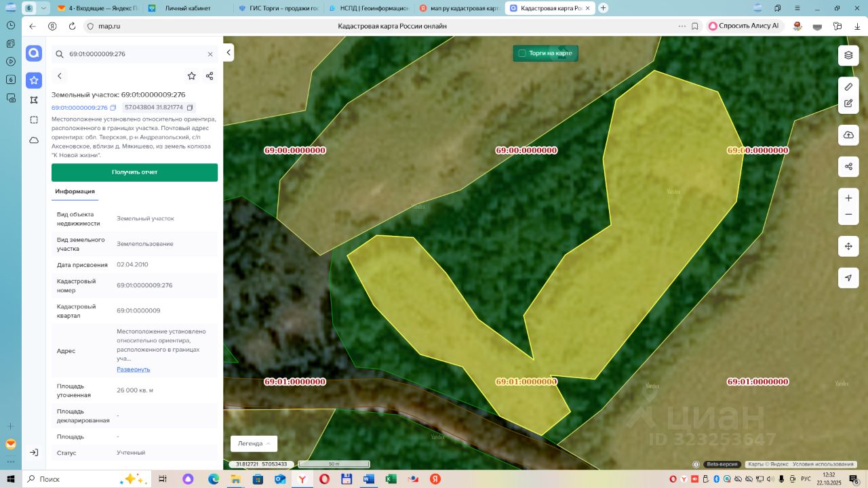Open Microsoft Word from the taskbar

[x=369, y=479]
